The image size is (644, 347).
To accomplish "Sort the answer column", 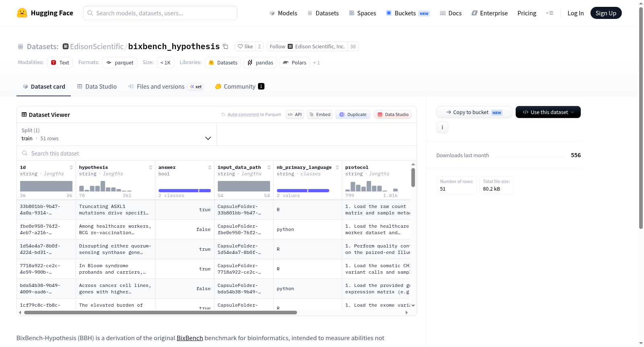I will [x=210, y=167].
